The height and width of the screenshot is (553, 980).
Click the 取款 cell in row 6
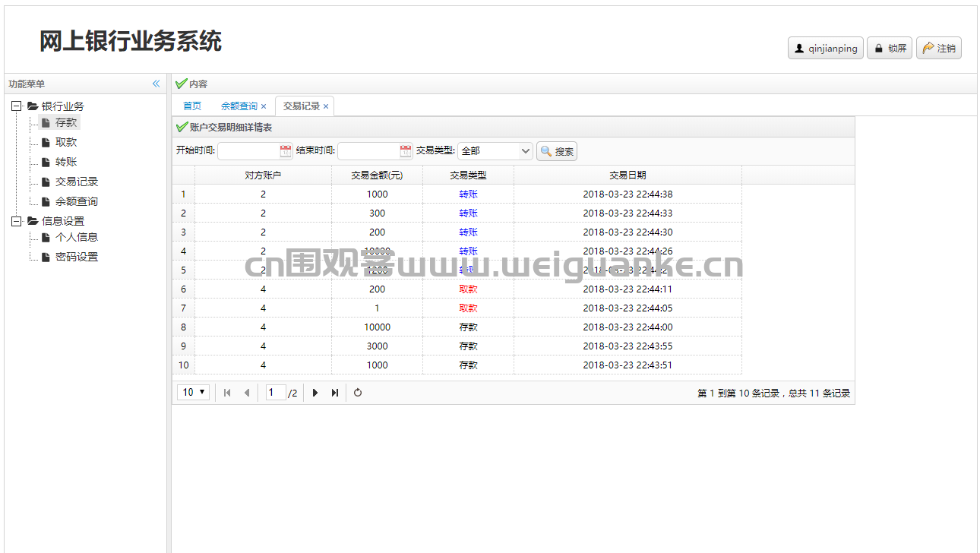tap(468, 289)
